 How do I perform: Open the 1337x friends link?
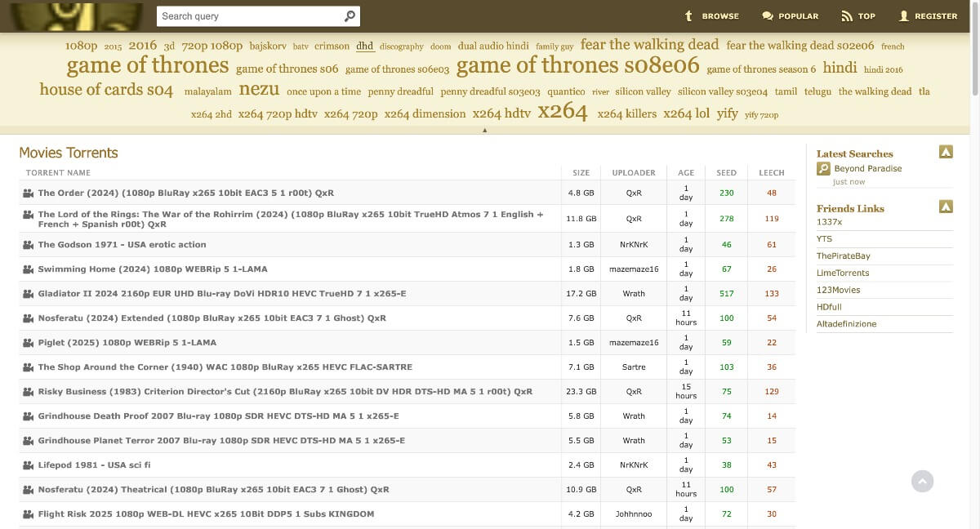[830, 221]
